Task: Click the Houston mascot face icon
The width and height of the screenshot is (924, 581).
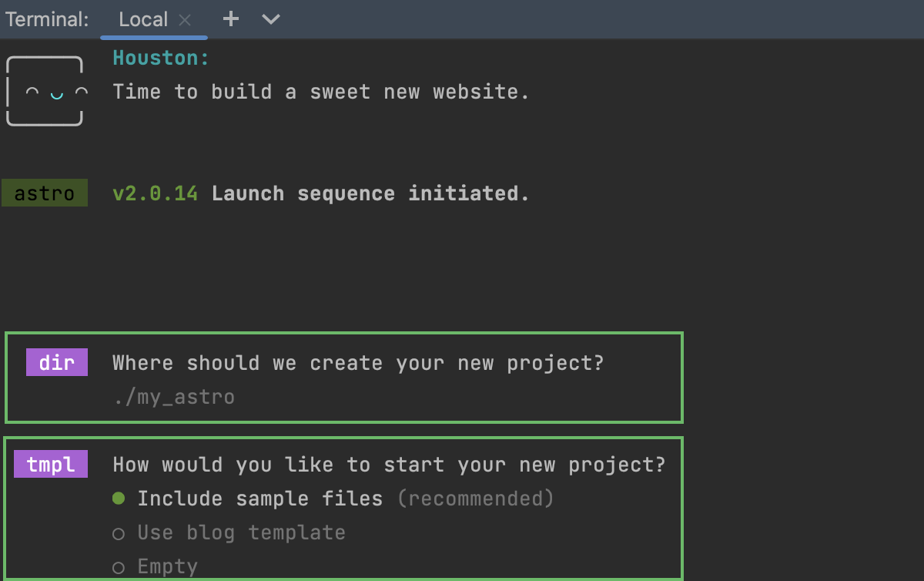Action: tap(45, 91)
